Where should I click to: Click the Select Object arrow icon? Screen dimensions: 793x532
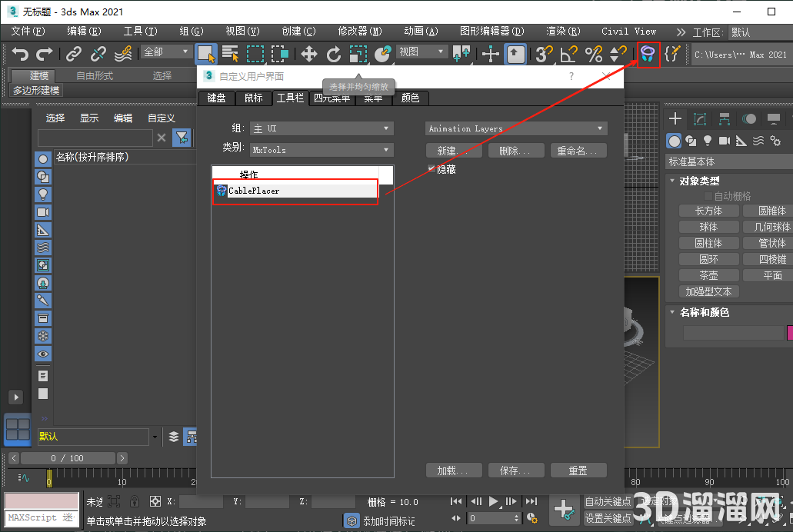206,54
